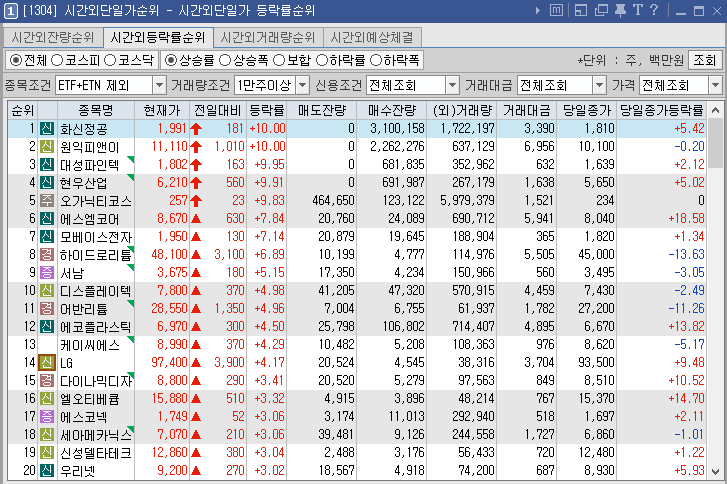The height and width of the screenshot is (484, 727).
Task: Click the badge icon beside 모베이스전자
Action: click(x=47, y=236)
